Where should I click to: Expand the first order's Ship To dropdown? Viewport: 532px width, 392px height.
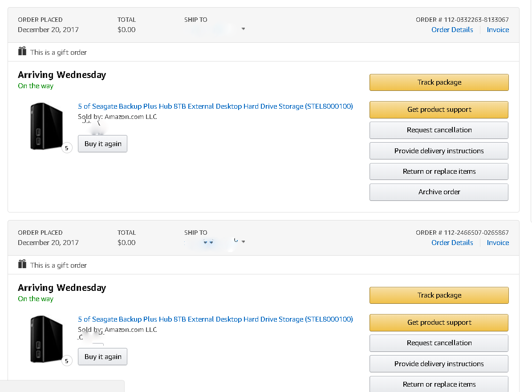[x=243, y=29]
